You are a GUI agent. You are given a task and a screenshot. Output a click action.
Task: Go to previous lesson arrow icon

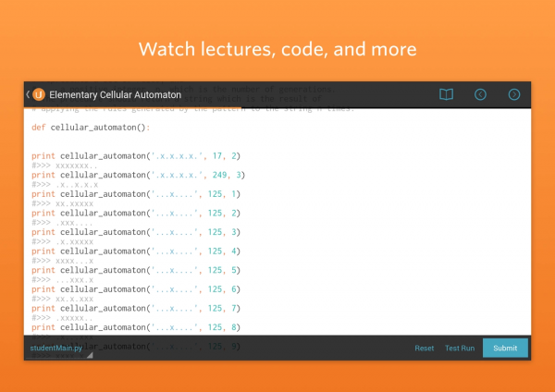point(480,94)
